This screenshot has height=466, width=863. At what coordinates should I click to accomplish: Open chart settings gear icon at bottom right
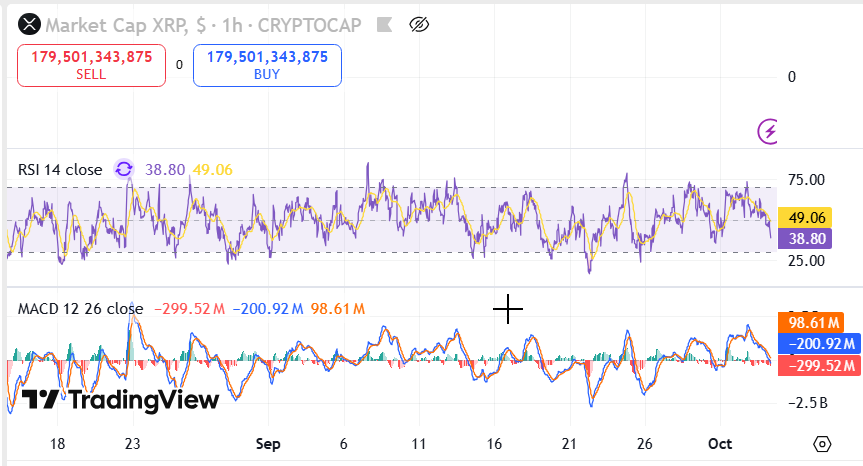point(822,444)
